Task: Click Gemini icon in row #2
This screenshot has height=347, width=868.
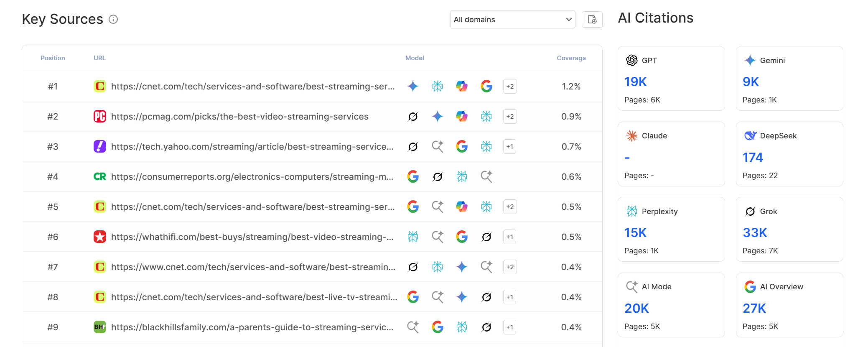Action: [x=438, y=116]
